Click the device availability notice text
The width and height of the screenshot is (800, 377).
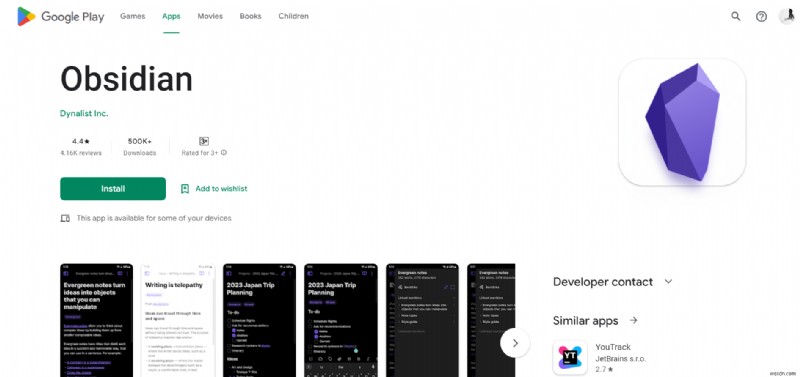click(154, 218)
